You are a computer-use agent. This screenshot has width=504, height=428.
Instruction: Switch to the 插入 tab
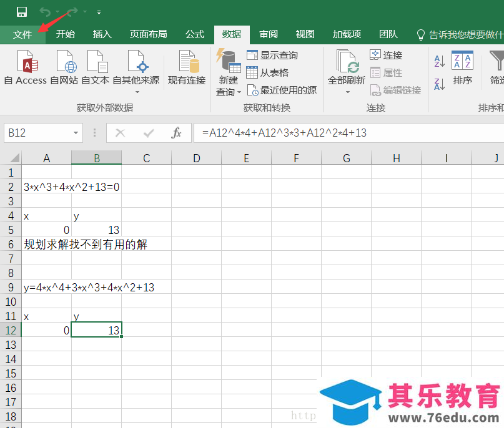tap(102, 34)
